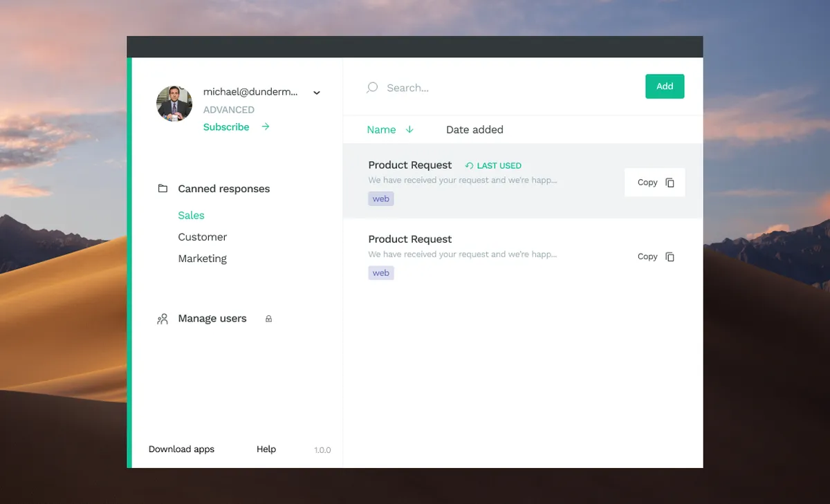The width and height of the screenshot is (830, 504).
Task: Click the LAST USED label
Action: click(499, 166)
